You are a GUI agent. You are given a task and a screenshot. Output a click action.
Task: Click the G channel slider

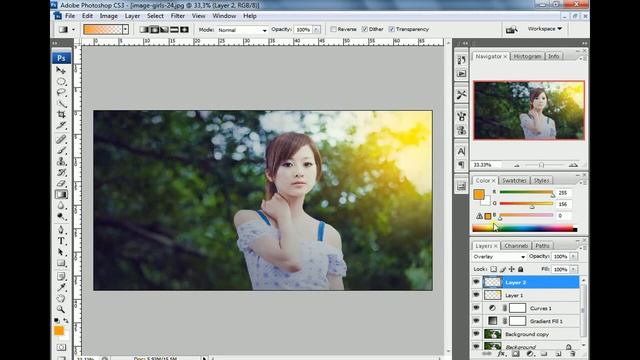tap(526, 204)
